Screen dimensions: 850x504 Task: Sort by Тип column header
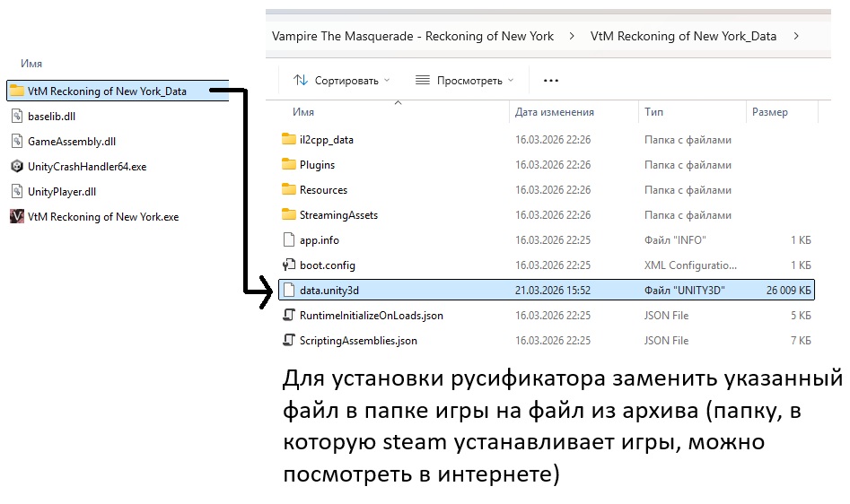tap(653, 112)
